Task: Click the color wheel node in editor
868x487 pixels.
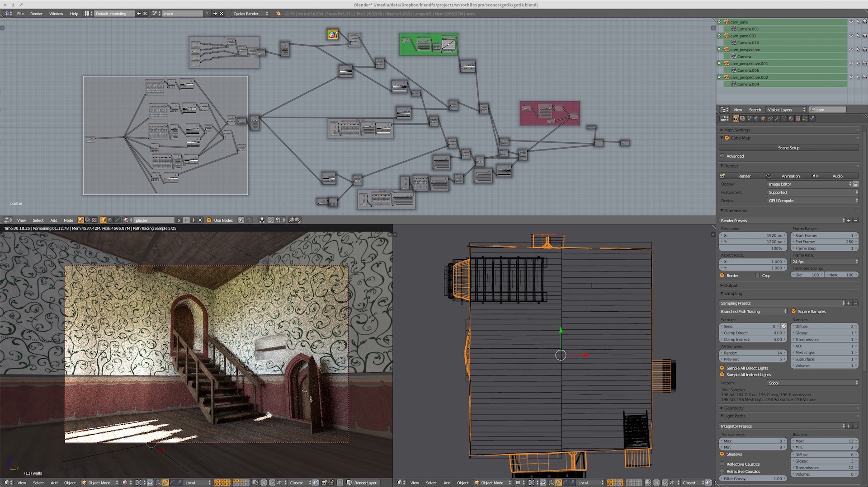Action: tap(332, 34)
